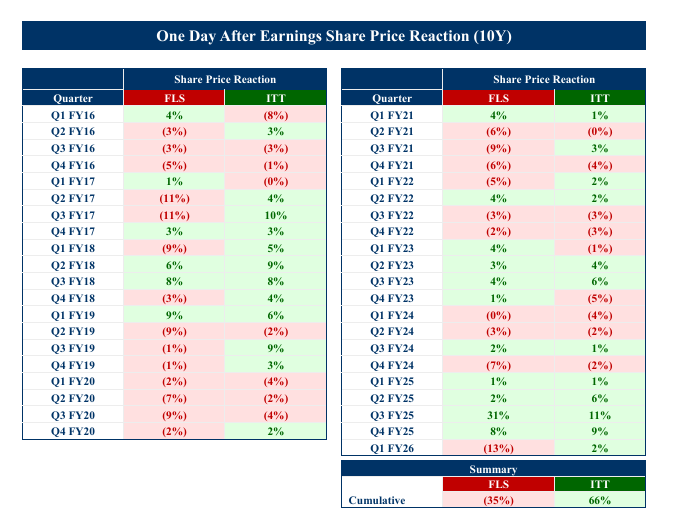Screen dimensions: 675x523
Task: Click the Q4 FY17 quarter label
Action: (x=73, y=231)
